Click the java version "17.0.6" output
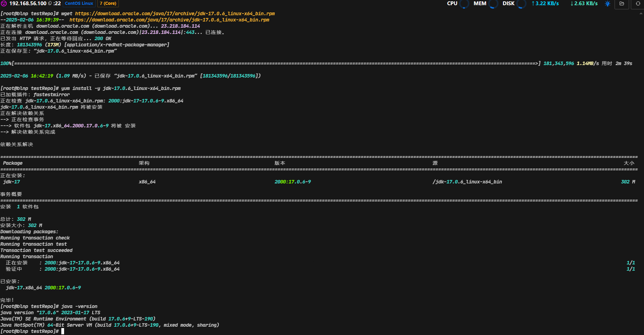 [x=50, y=313]
